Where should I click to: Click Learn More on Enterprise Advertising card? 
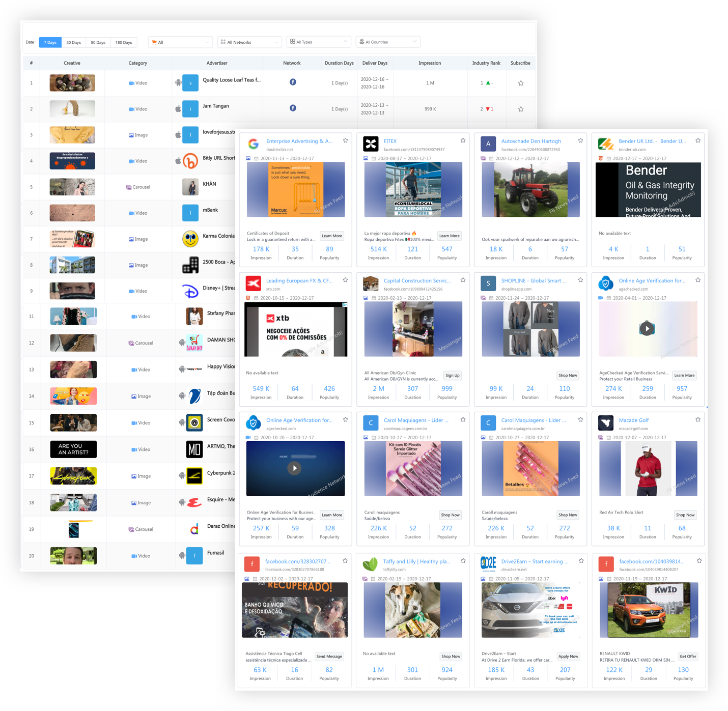332,236
